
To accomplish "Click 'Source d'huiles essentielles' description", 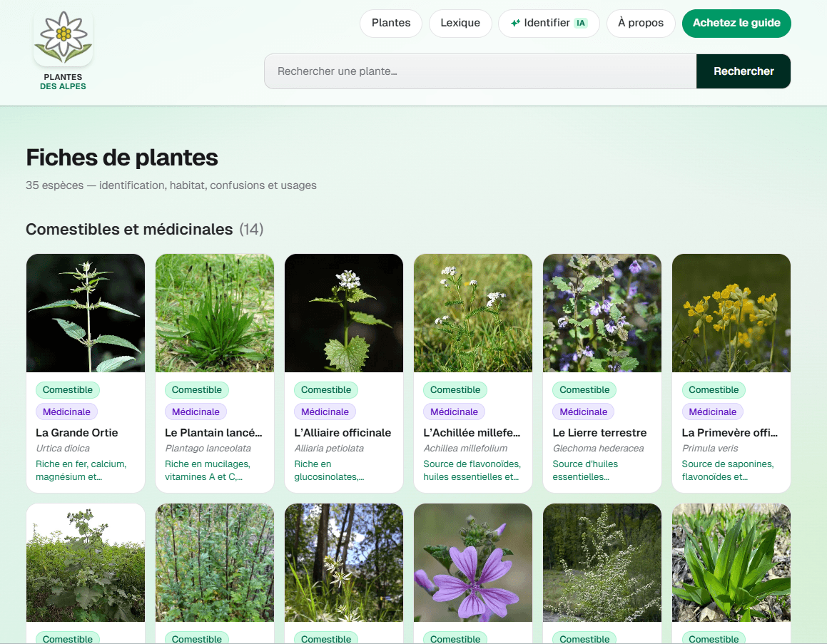I will (585, 471).
